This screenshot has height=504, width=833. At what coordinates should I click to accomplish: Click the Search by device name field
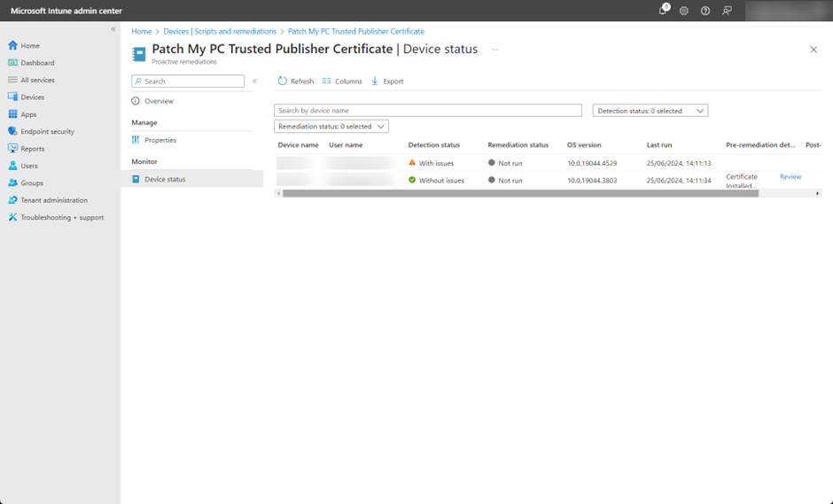[x=427, y=111]
